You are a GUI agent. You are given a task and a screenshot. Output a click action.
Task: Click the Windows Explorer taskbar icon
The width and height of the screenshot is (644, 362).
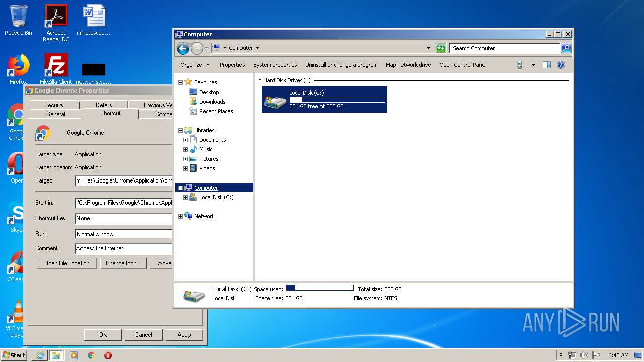[x=56, y=355]
